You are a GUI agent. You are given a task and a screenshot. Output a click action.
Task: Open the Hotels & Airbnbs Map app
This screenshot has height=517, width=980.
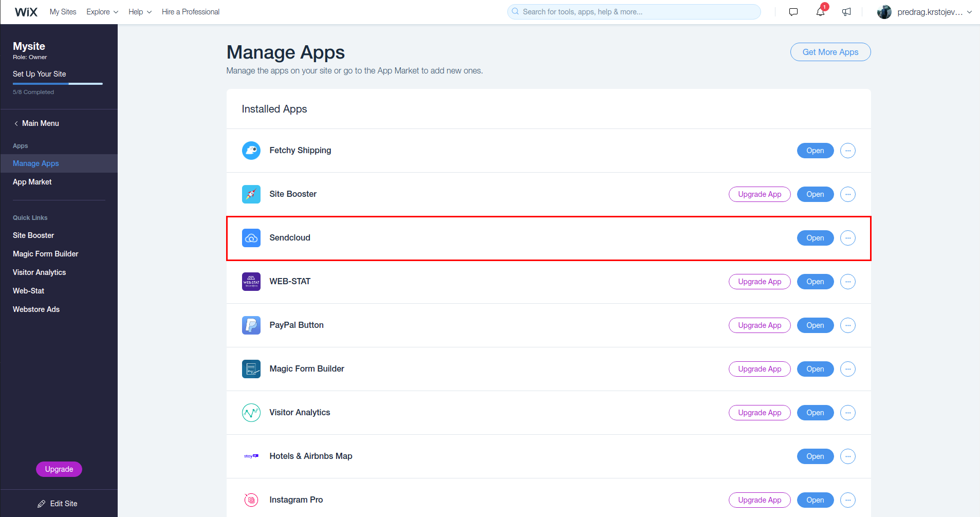point(815,456)
